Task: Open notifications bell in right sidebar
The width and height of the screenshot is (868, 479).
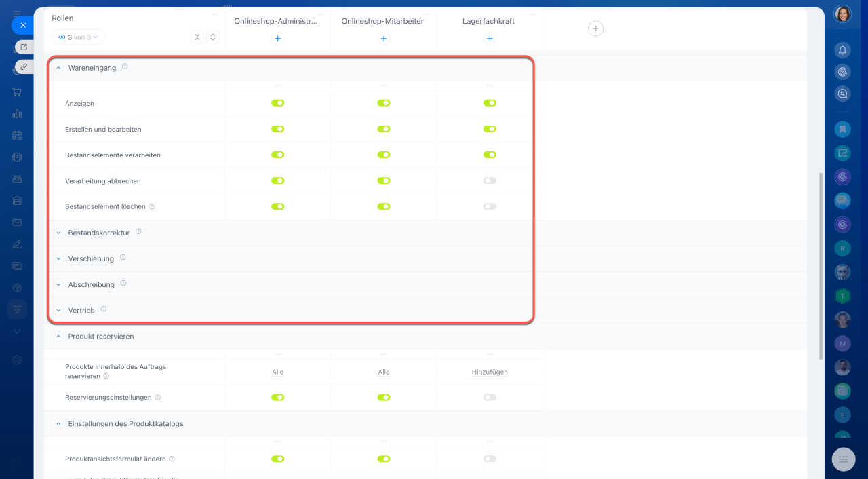Action: click(842, 50)
